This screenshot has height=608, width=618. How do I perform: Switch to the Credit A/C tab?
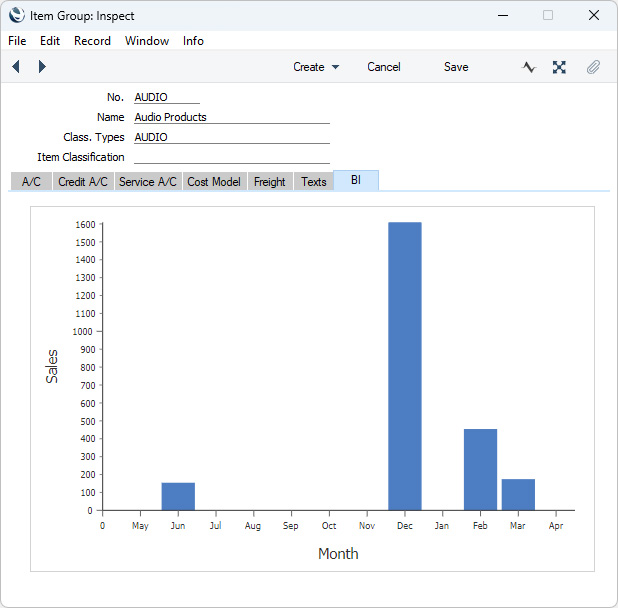82,182
